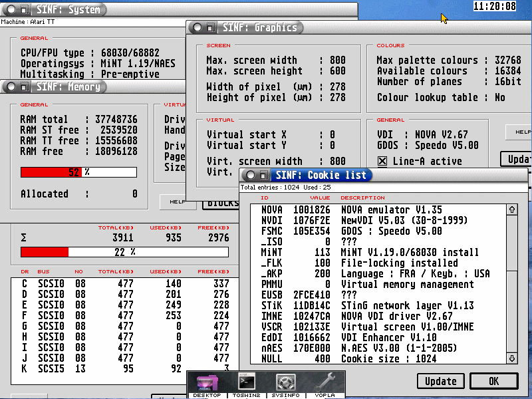Launch VOPLA wrench icon in dock
The height and width of the screenshot is (399, 532).
tap(325, 384)
